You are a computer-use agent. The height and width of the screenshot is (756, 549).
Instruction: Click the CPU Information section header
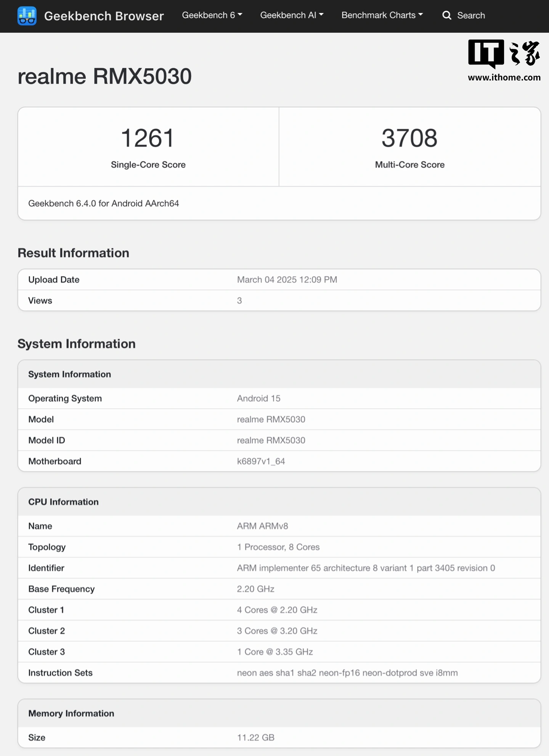click(63, 502)
